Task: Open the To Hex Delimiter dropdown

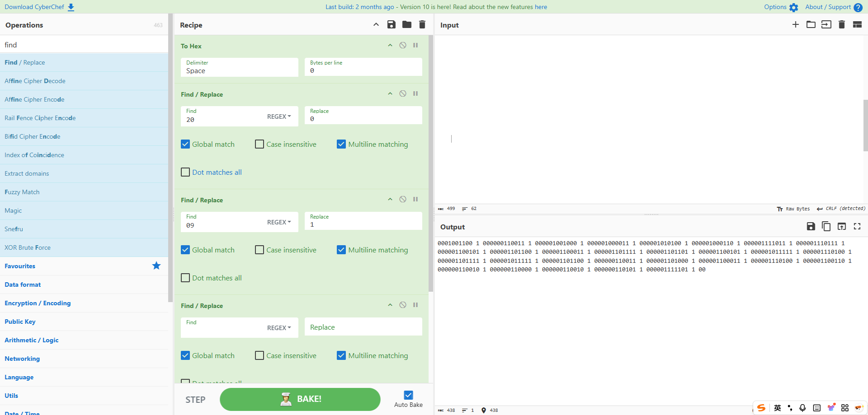Action: (x=240, y=67)
